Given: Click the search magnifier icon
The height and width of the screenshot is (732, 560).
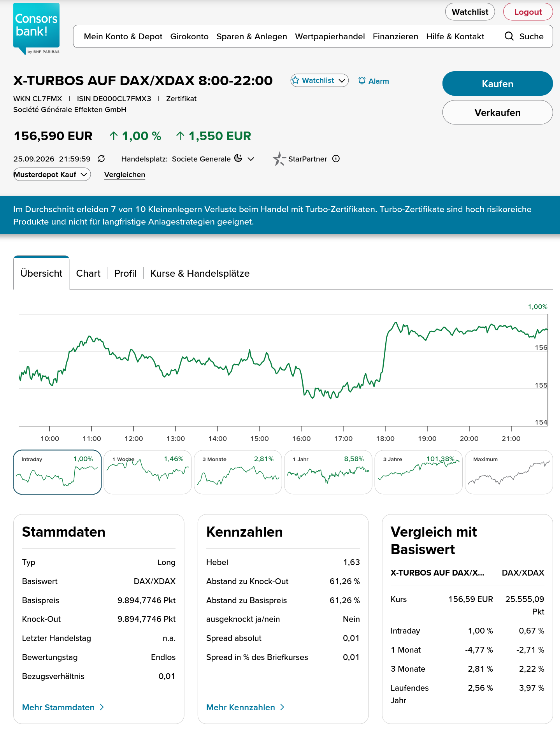Looking at the screenshot, I should click(x=509, y=36).
